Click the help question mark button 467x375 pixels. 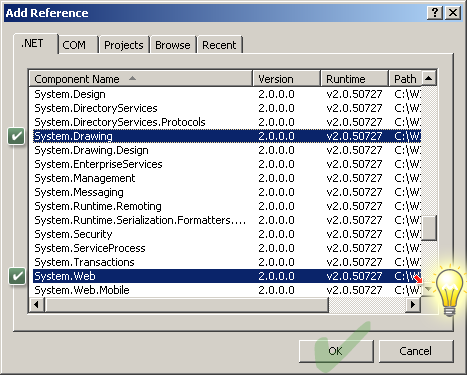(435, 13)
